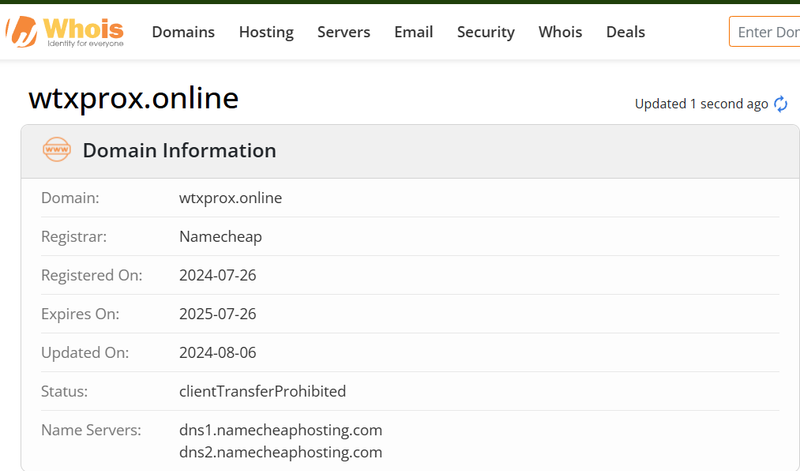Click the Whois logo in header
Image resolution: width=800 pixels, height=471 pixels.
click(x=65, y=32)
